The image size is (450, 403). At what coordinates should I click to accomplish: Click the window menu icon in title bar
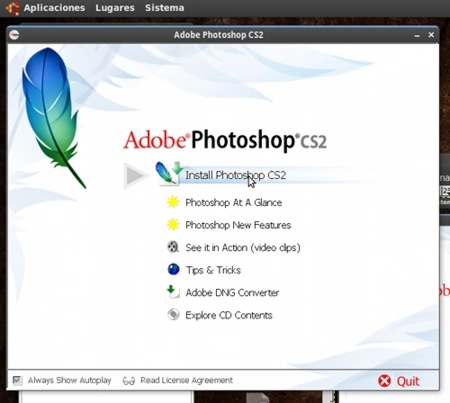(14, 35)
